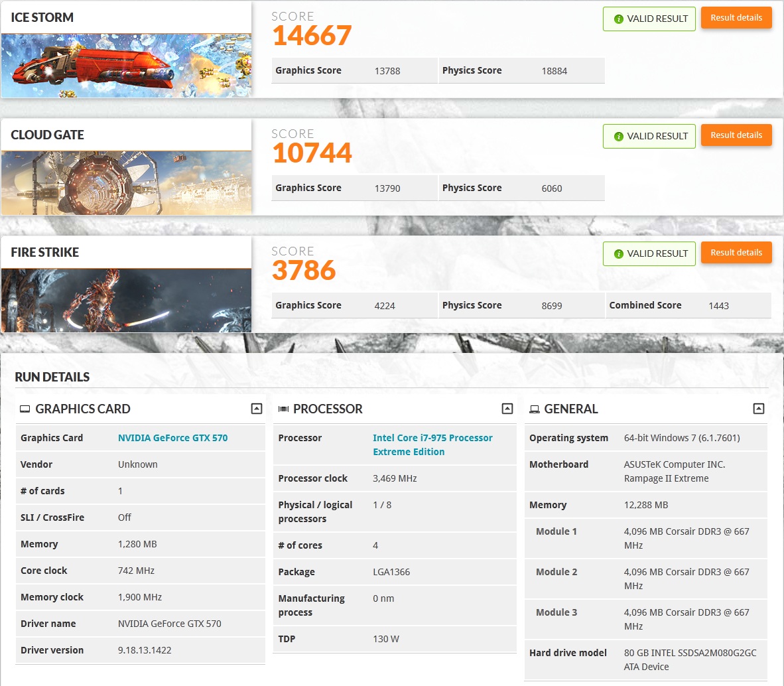Select operating system 64-bit Windows 7 value
This screenshot has height=686, width=784.
682,438
